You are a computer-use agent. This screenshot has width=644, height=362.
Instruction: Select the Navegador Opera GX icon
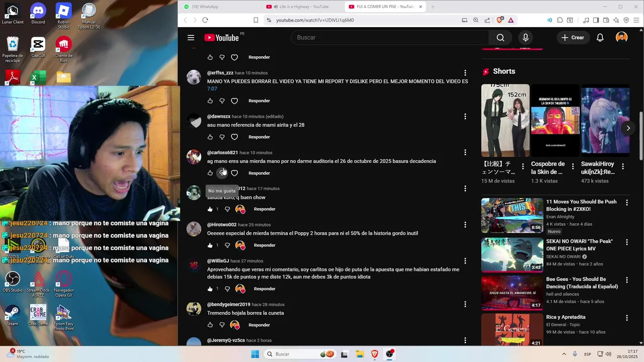(63, 284)
